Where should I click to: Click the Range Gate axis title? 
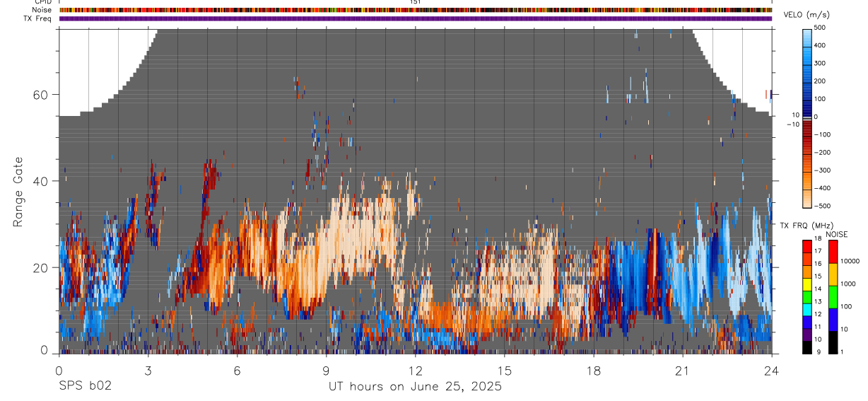coord(18,191)
